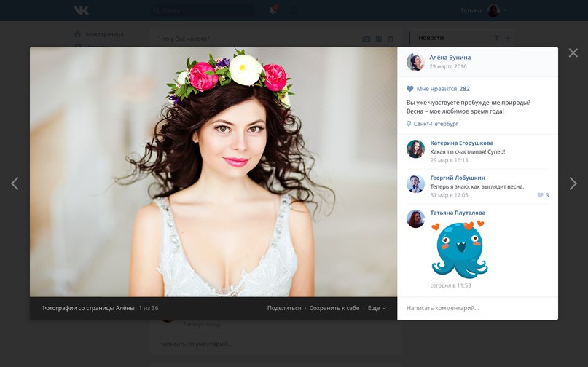The width and height of the screenshot is (588, 367).
Task: Type in the Написать комментарий field
Action: pos(477,308)
